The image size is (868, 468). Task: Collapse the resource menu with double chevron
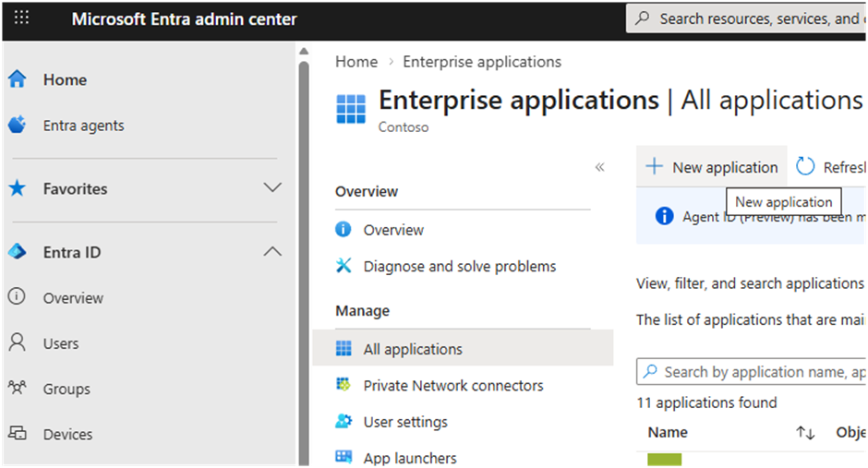tap(599, 167)
